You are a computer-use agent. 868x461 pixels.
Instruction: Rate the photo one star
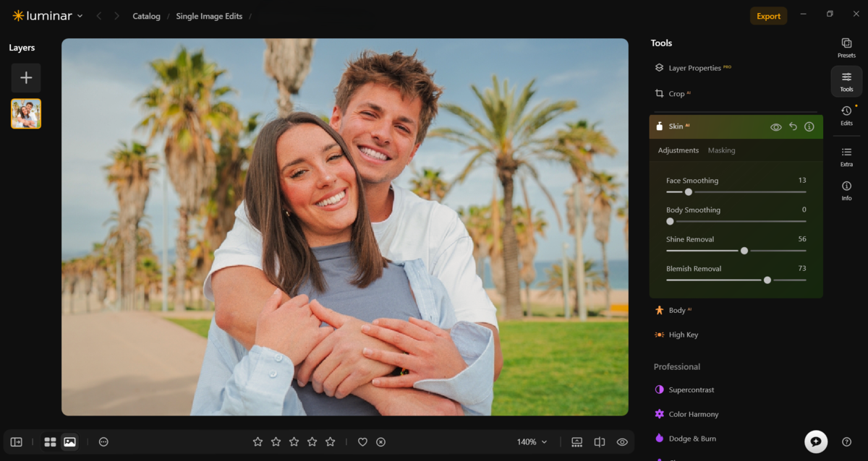(258, 441)
